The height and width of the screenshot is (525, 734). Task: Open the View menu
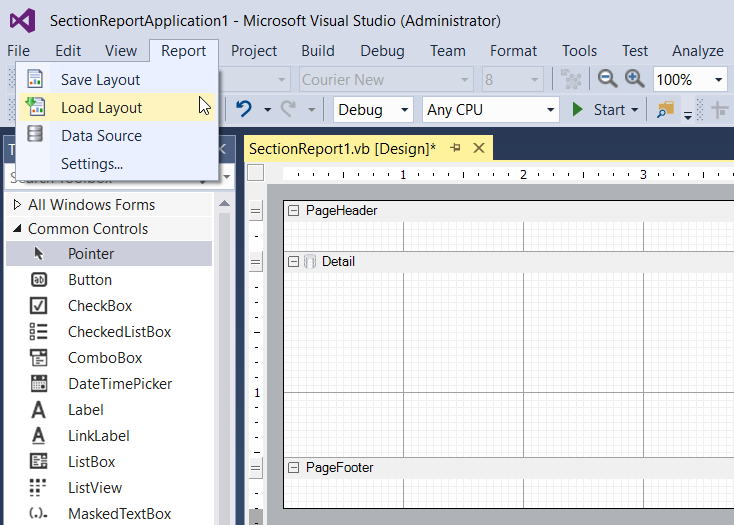(121, 51)
